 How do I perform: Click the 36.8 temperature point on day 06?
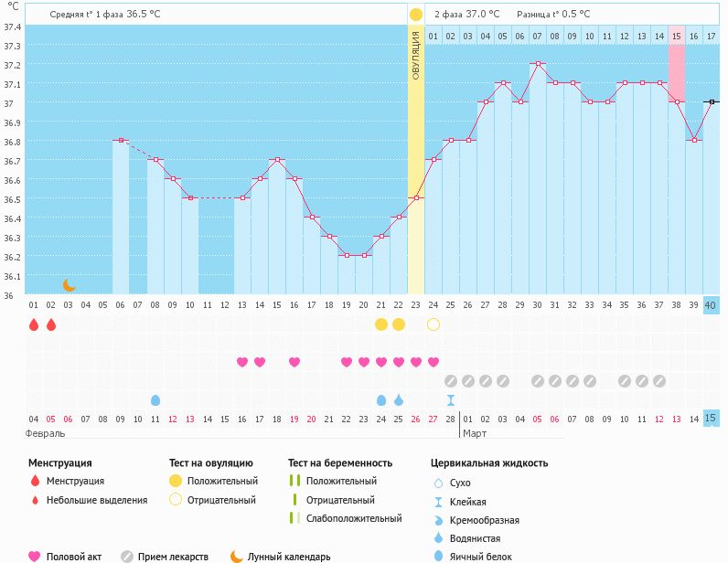coord(121,141)
